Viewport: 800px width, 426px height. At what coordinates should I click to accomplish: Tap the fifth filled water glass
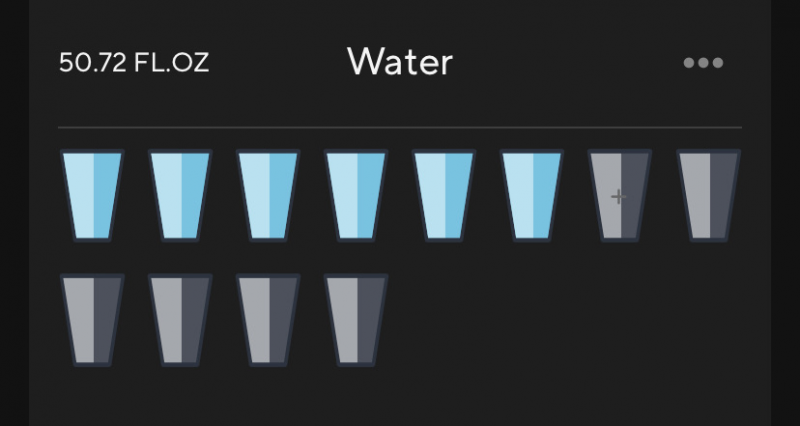[x=444, y=194]
